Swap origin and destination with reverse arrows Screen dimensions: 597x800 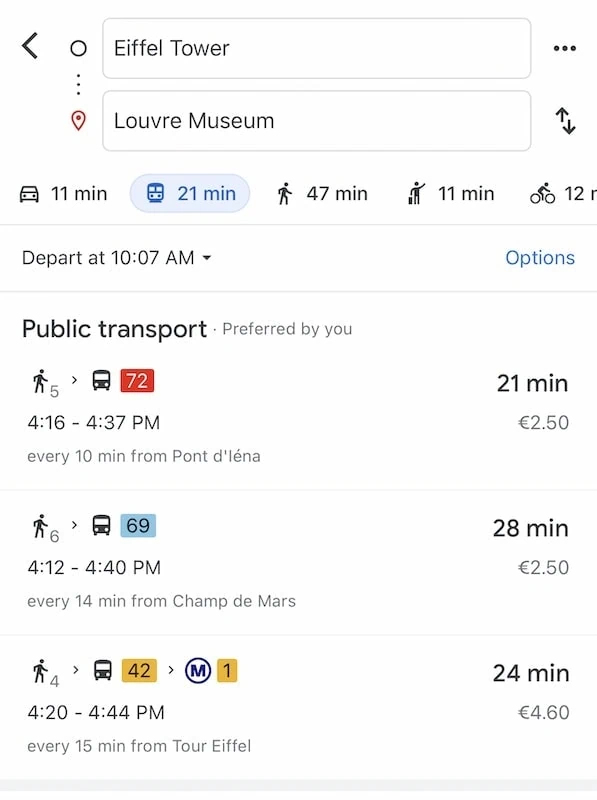[x=565, y=121]
